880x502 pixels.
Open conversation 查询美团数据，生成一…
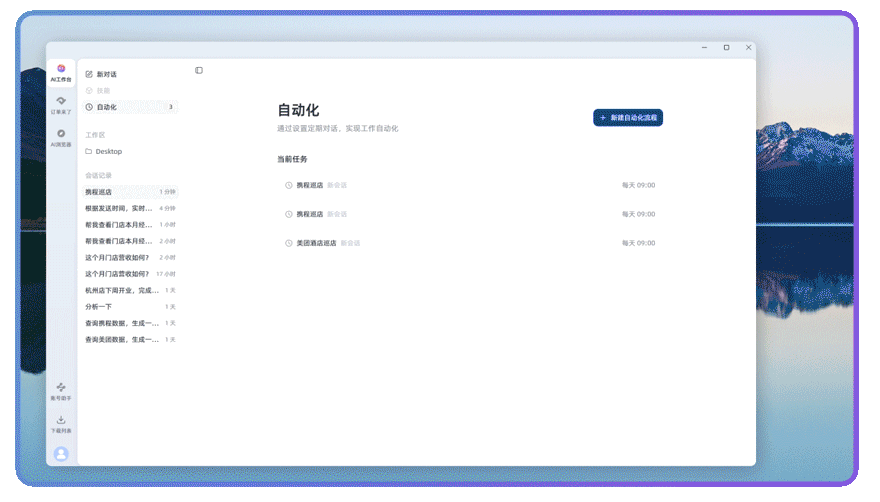[130, 340]
